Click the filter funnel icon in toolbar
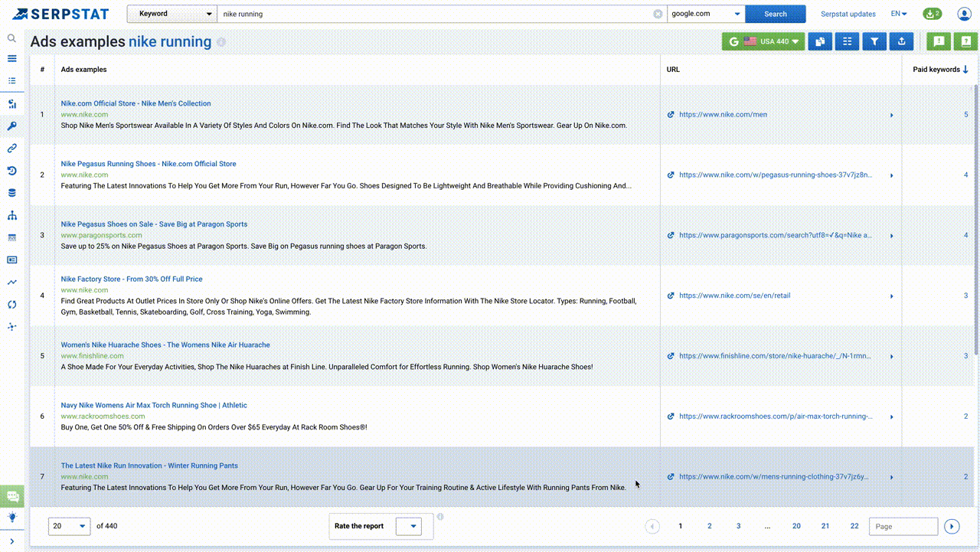Screen dimensions: 980x552 [x=874, y=42]
